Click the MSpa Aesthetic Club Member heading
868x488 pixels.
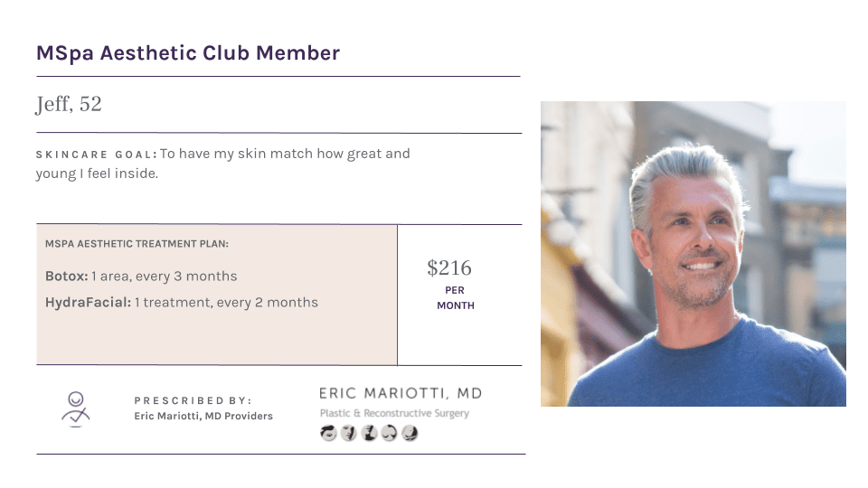(188, 53)
